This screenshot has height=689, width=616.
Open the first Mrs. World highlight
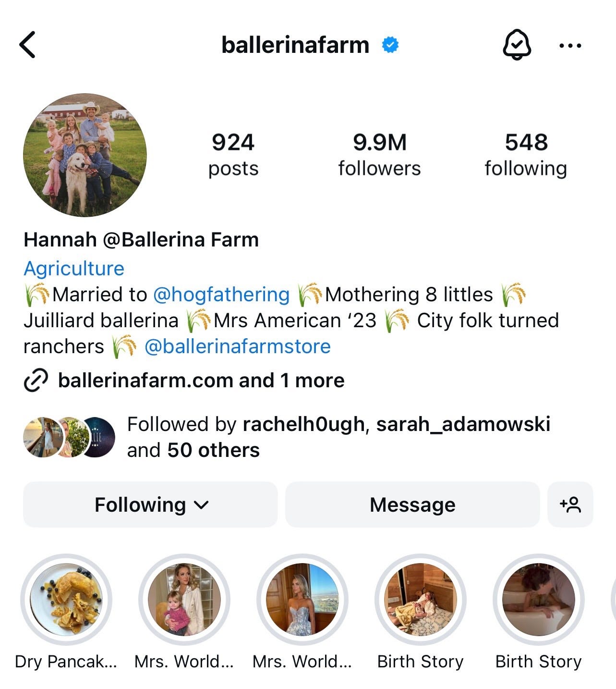click(x=184, y=599)
